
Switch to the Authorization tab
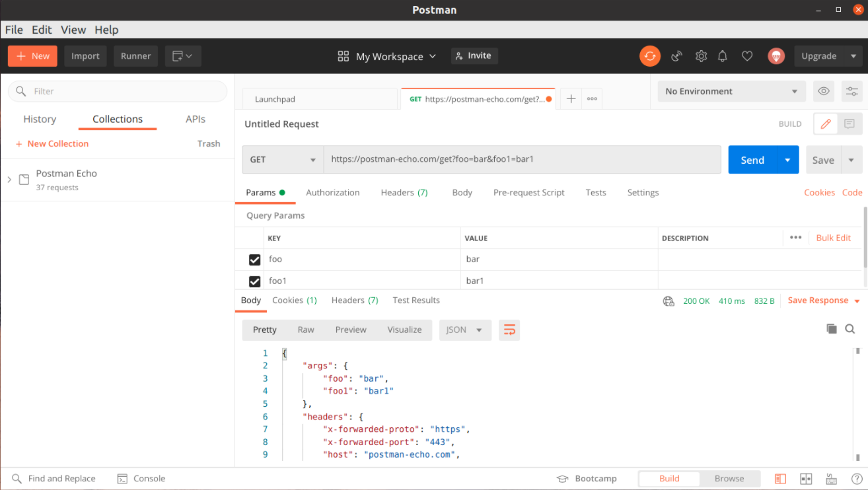tap(332, 193)
